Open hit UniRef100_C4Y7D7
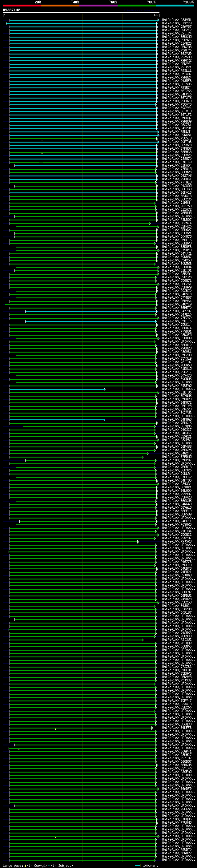 coord(177,311)
